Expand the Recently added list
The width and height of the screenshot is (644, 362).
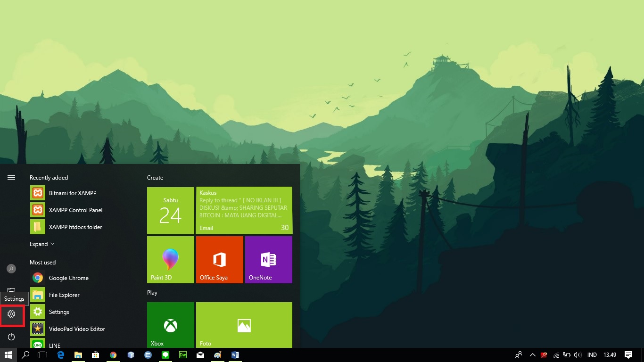(x=42, y=244)
